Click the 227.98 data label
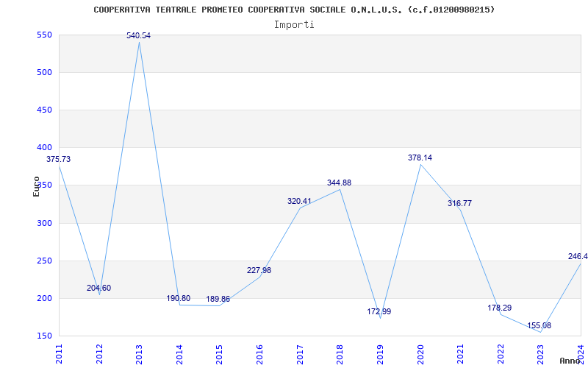588x368 pixels. tap(259, 270)
